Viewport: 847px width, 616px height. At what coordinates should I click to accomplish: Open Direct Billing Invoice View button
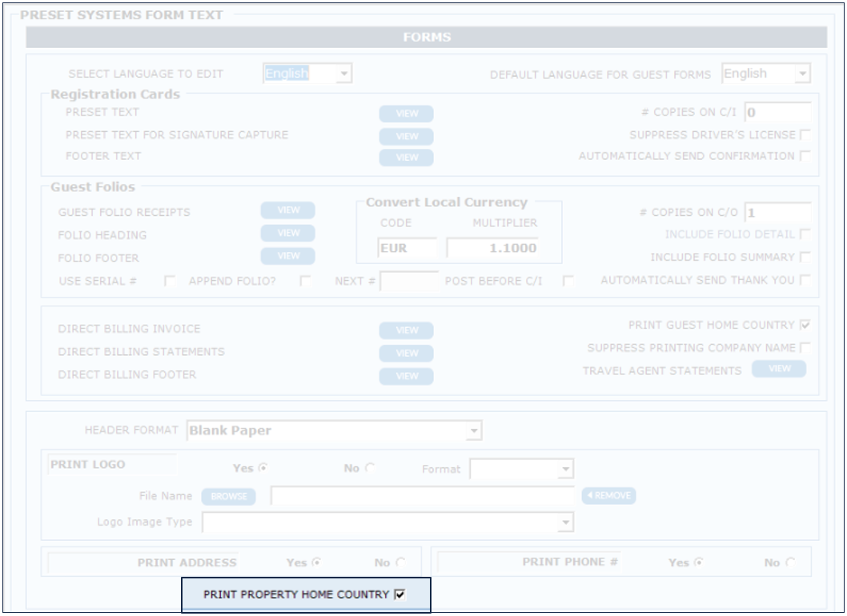click(406, 330)
